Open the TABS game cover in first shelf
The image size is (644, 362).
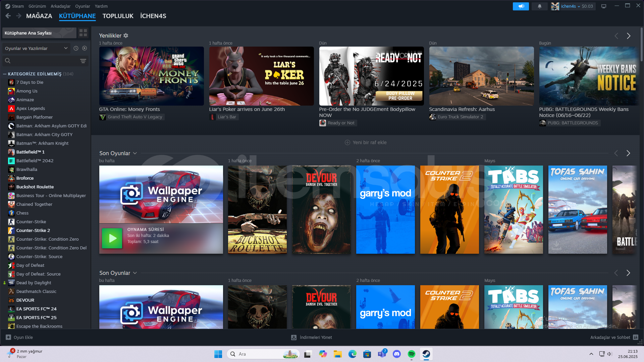click(514, 209)
